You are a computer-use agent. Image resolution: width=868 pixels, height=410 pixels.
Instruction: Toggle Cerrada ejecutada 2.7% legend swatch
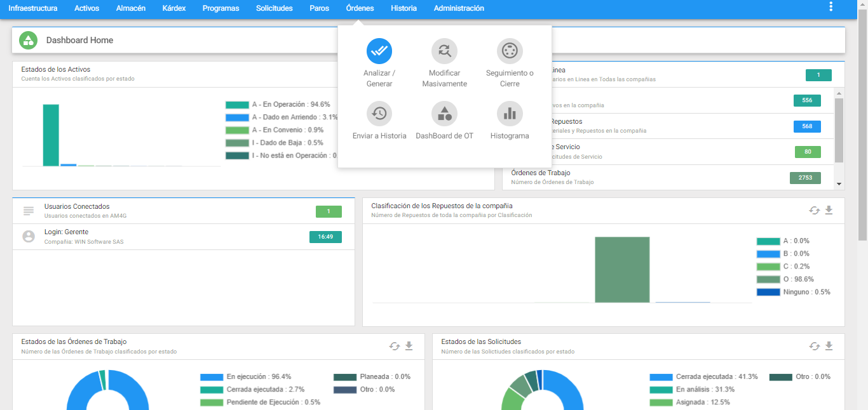point(212,390)
